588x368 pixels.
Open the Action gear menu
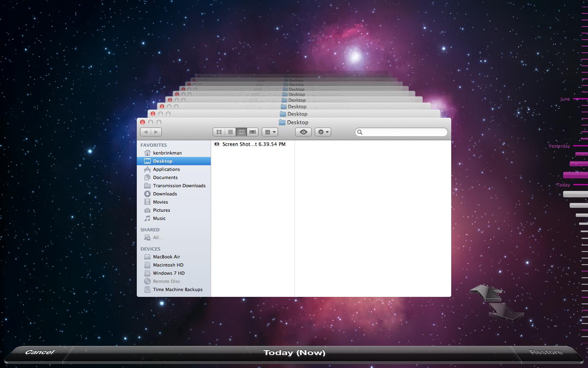pos(323,132)
